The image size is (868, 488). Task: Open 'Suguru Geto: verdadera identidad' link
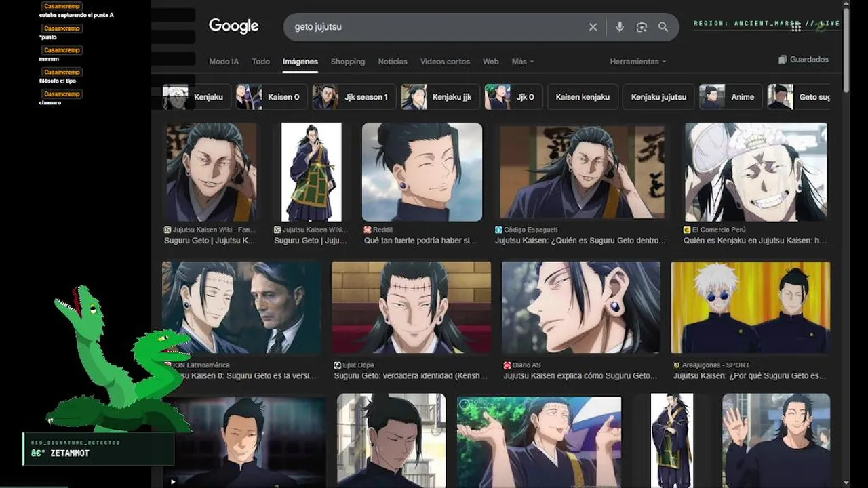click(x=409, y=376)
